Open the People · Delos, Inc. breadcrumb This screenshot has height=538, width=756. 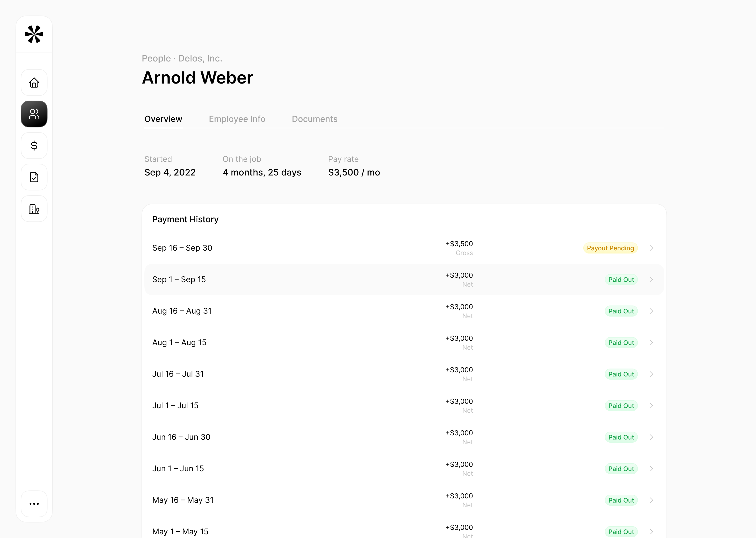tap(182, 58)
